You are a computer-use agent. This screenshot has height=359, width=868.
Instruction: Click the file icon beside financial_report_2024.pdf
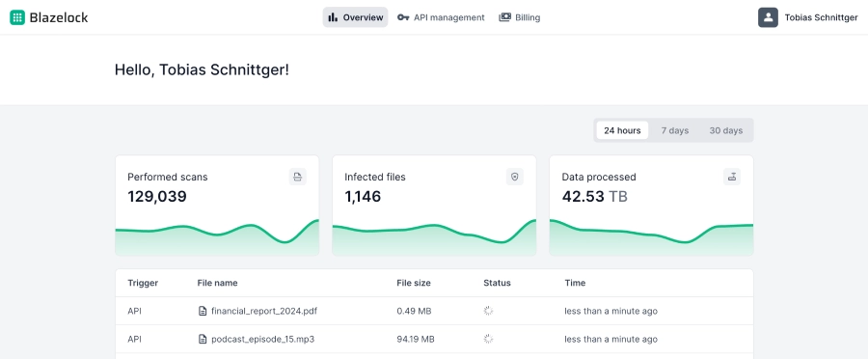(203, 311)
